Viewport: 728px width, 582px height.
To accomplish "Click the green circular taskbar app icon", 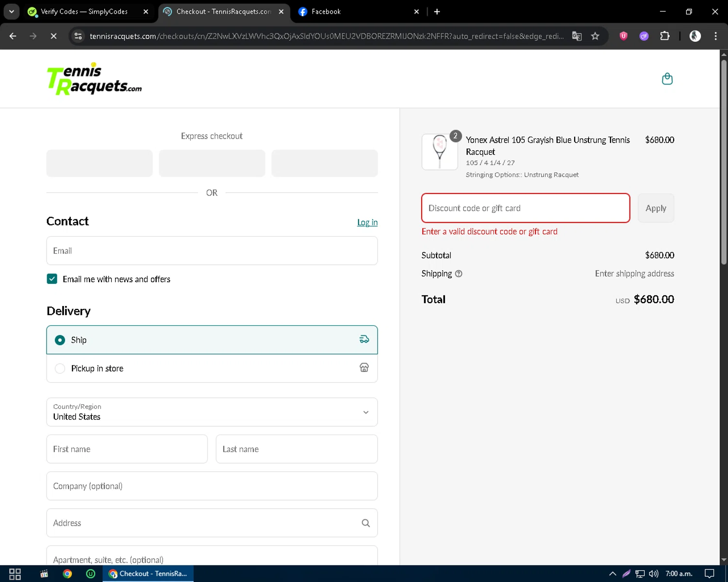I will click(x=90, y=574).
